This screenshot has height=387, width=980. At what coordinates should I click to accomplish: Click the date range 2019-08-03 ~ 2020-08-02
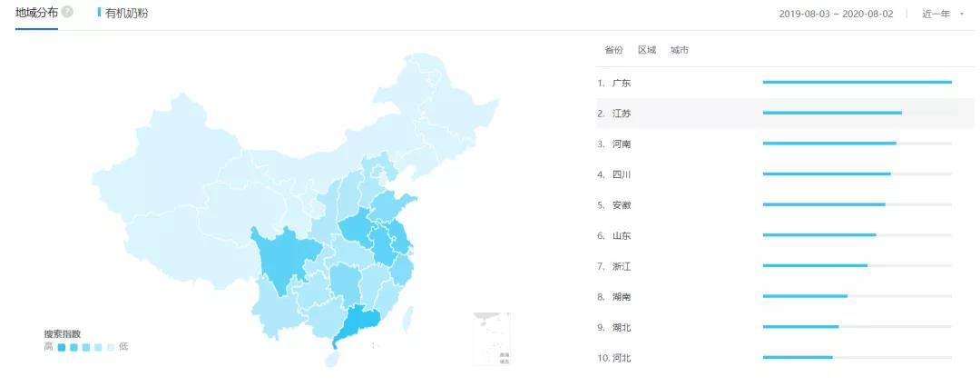coord(836,14)
